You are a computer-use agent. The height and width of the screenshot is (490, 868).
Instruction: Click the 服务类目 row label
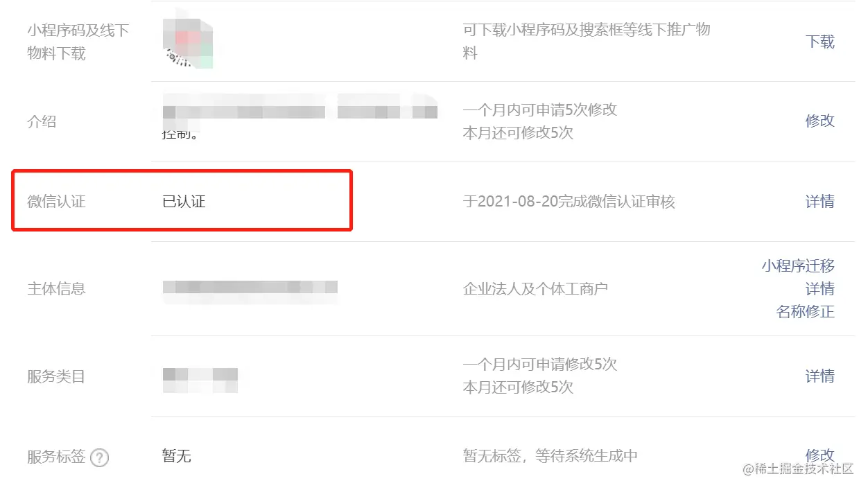[x=56, y=377]
